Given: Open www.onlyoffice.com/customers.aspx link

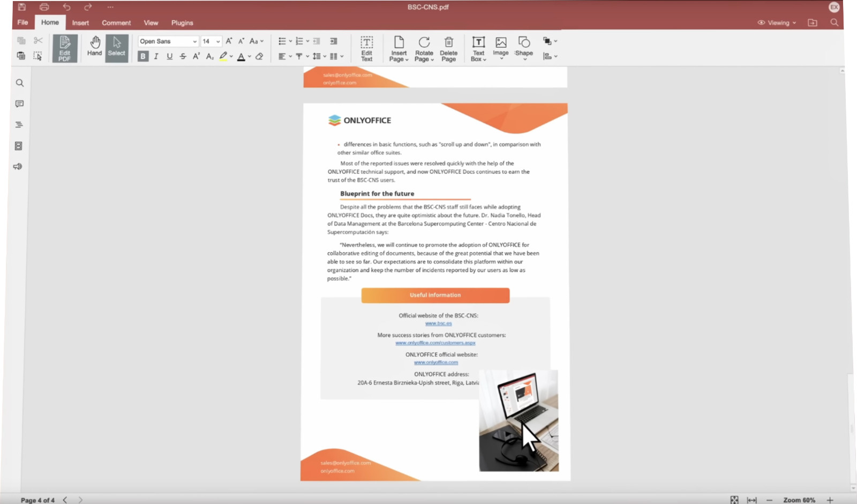Looking at the screenshot, I should click(435, 343).
